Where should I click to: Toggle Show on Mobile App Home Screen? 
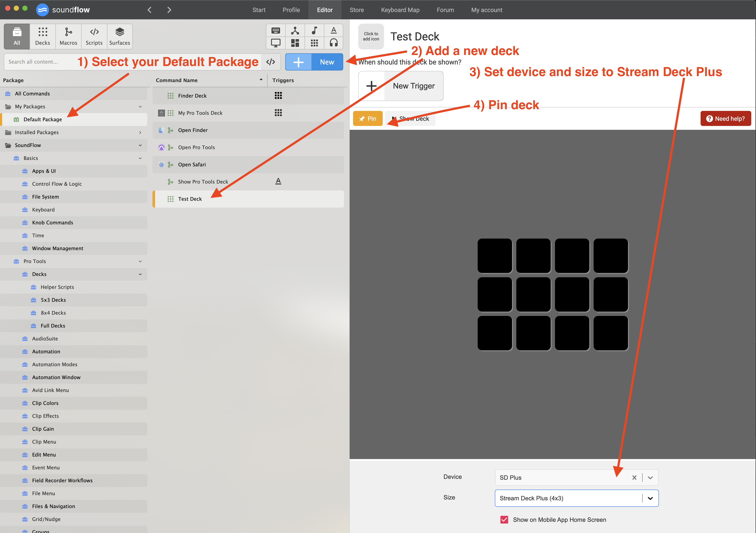[504, 519]
